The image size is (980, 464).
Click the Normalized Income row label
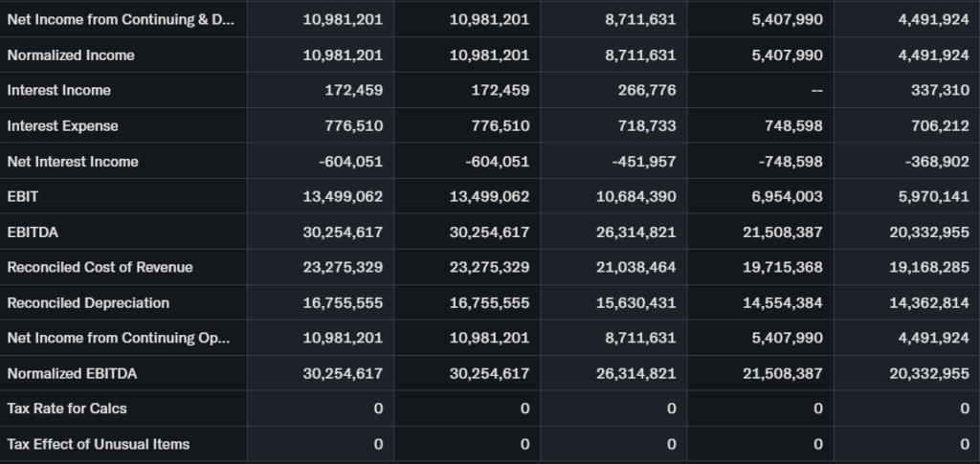click(x=71, y=55)
